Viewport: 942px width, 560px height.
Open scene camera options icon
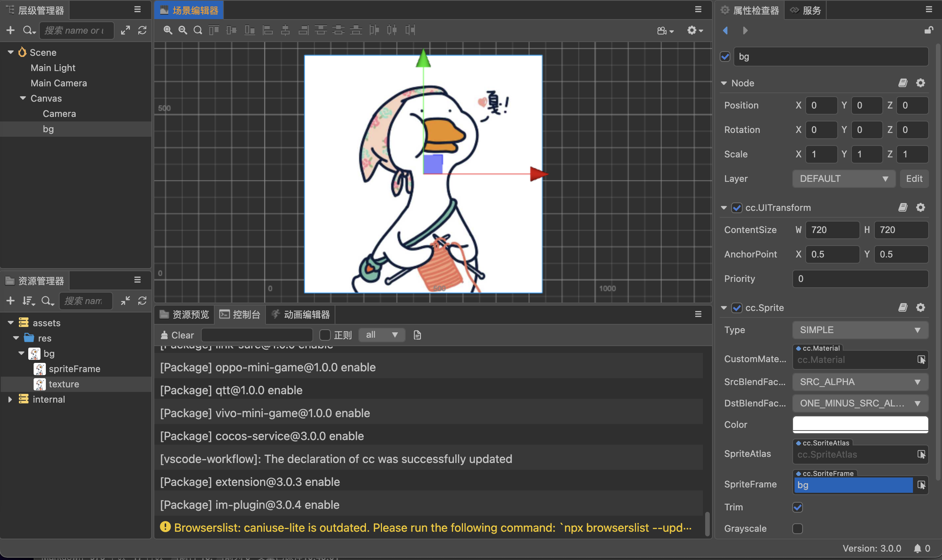(x=665, y=31)
